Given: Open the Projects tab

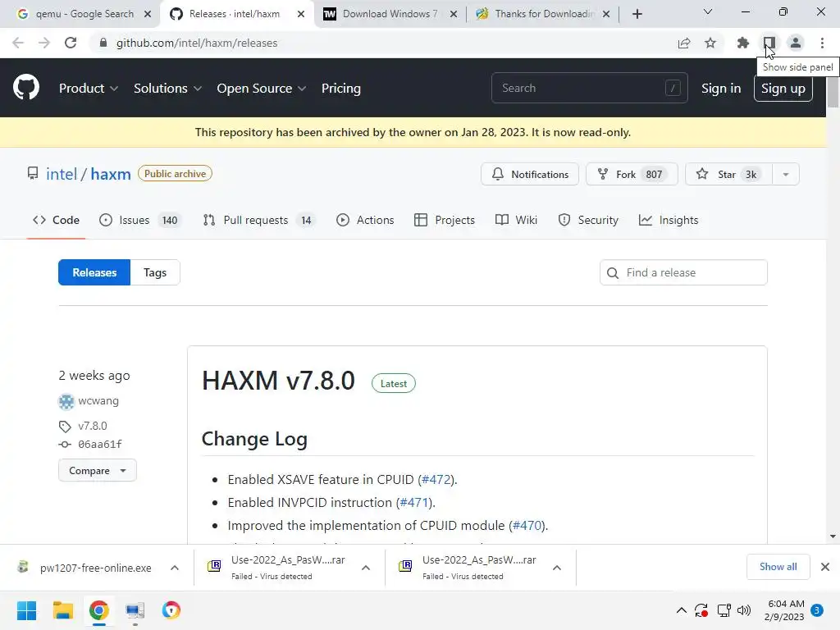Looking at the screenshot, I should [445, 220].
